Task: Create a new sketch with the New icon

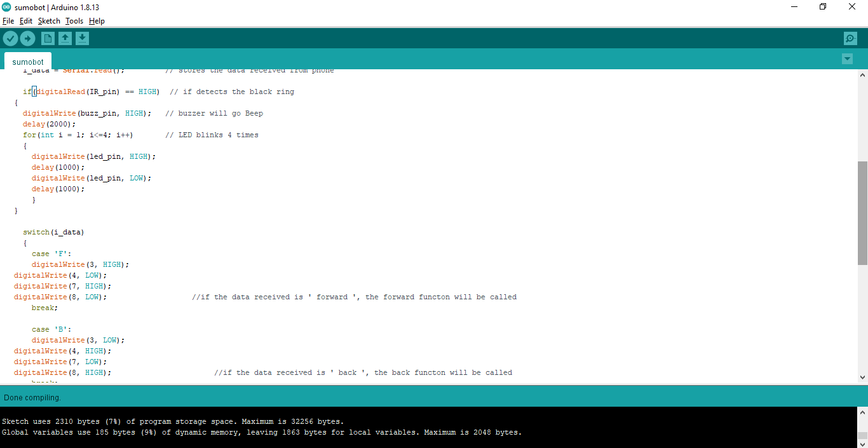Action: 48,38
